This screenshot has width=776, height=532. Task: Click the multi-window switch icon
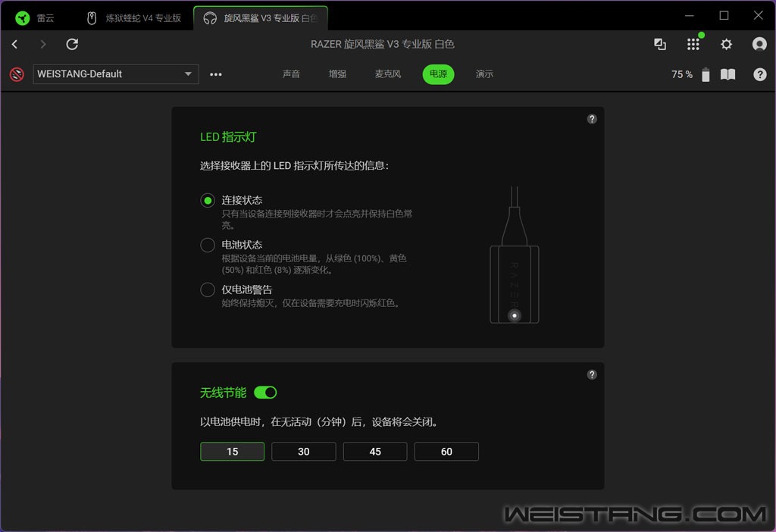660,45
